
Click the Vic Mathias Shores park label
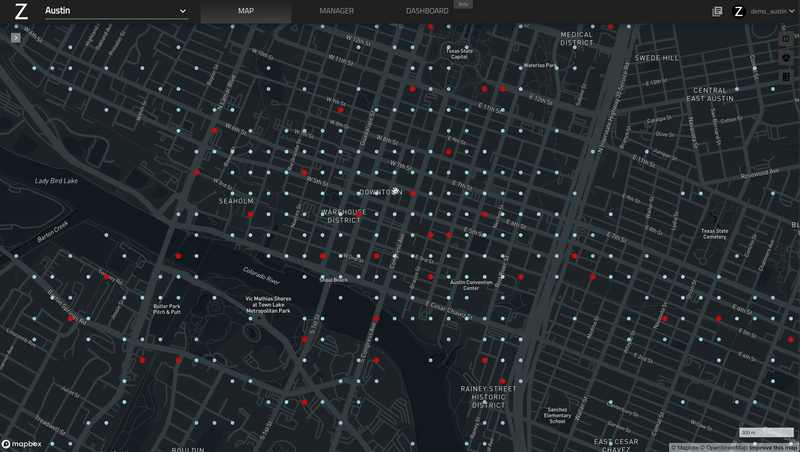[x=268, y=305]
